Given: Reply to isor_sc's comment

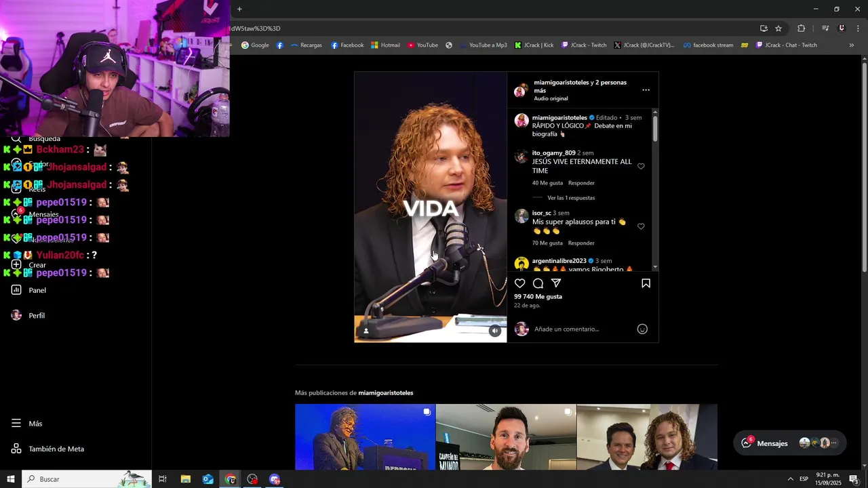Looking at the screenshot, I should click(581, 243).
